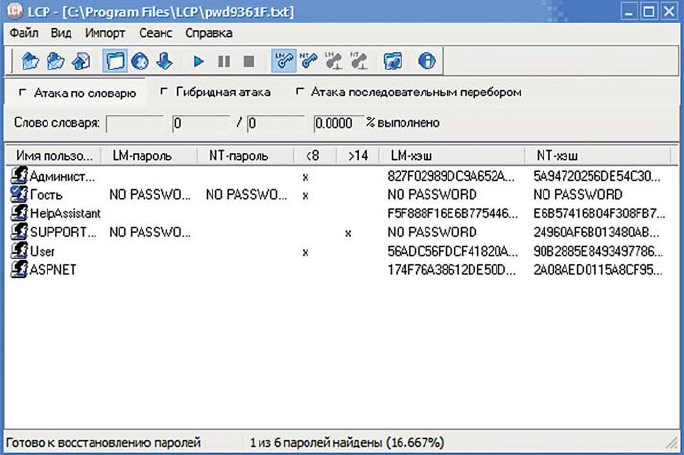The height and width of the screenshot is (455, 684).
Task: Open the Сеанс menu
Action: point(155,32)
